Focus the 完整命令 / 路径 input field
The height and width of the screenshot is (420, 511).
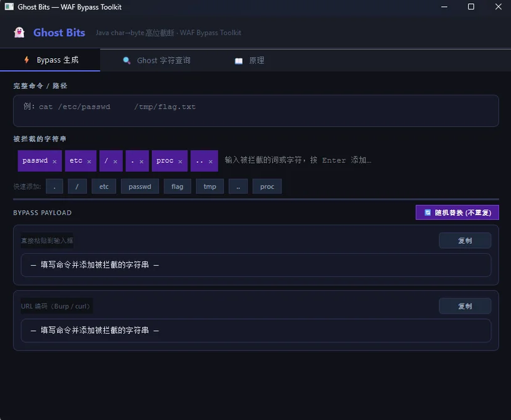point(256,111)
